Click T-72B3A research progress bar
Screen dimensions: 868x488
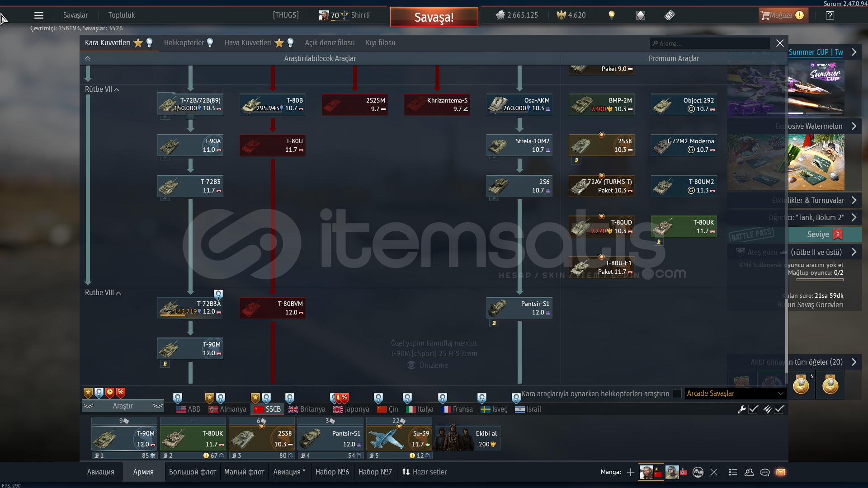click(179, 315)
